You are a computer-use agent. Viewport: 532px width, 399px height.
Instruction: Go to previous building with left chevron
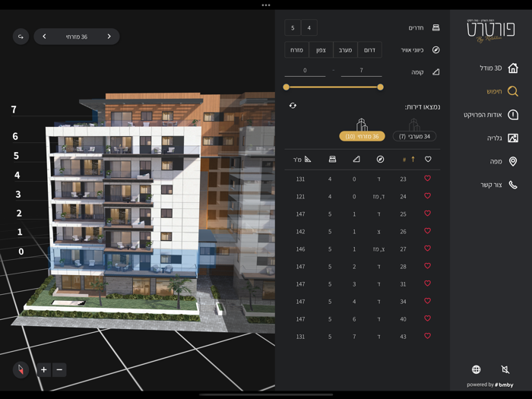(x=44, y=36)
